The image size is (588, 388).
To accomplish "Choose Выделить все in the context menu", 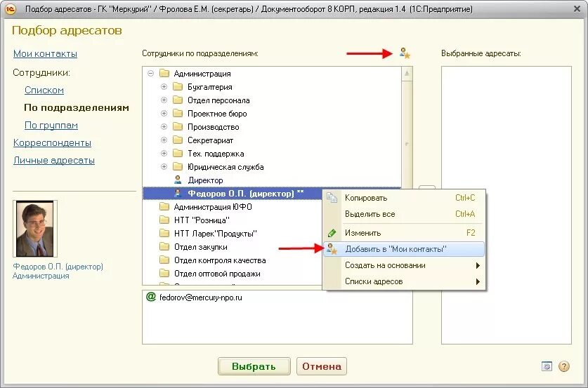I will point(404,214).
